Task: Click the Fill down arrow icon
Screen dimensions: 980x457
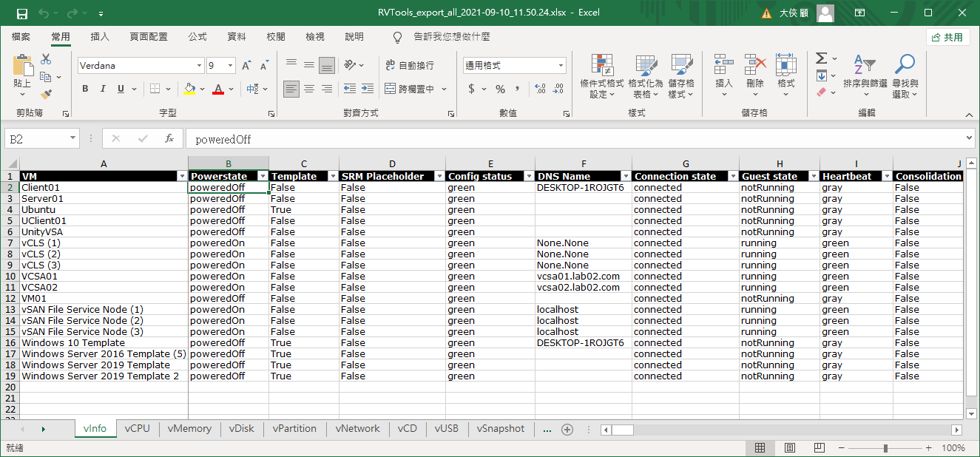Action: pyautogui.click(x=821, y=75)
